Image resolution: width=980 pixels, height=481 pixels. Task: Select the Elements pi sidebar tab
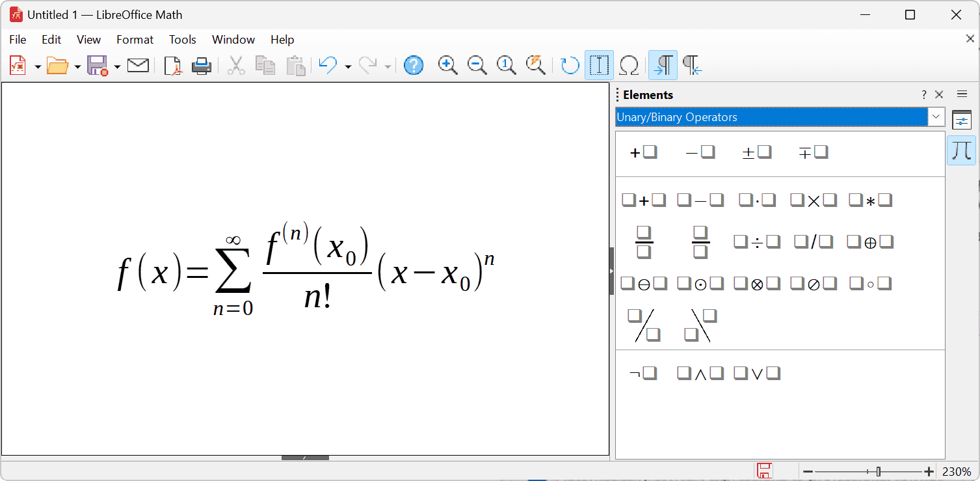click(x=962, y=150)
